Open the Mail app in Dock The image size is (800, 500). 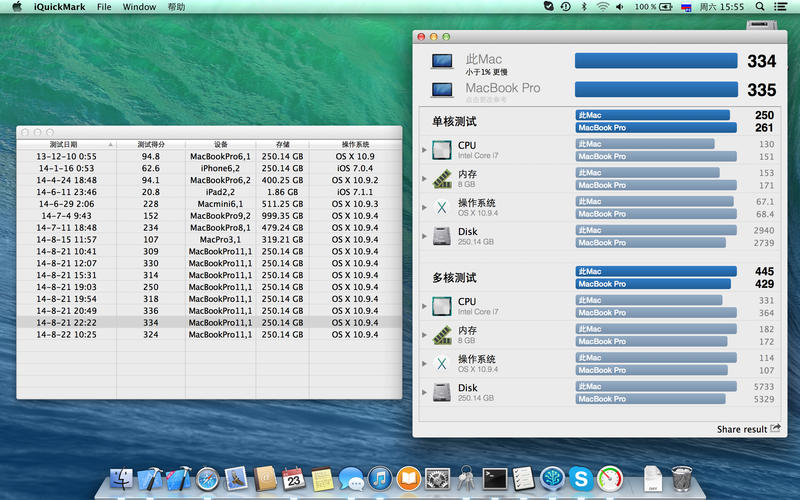click(236, 479)
